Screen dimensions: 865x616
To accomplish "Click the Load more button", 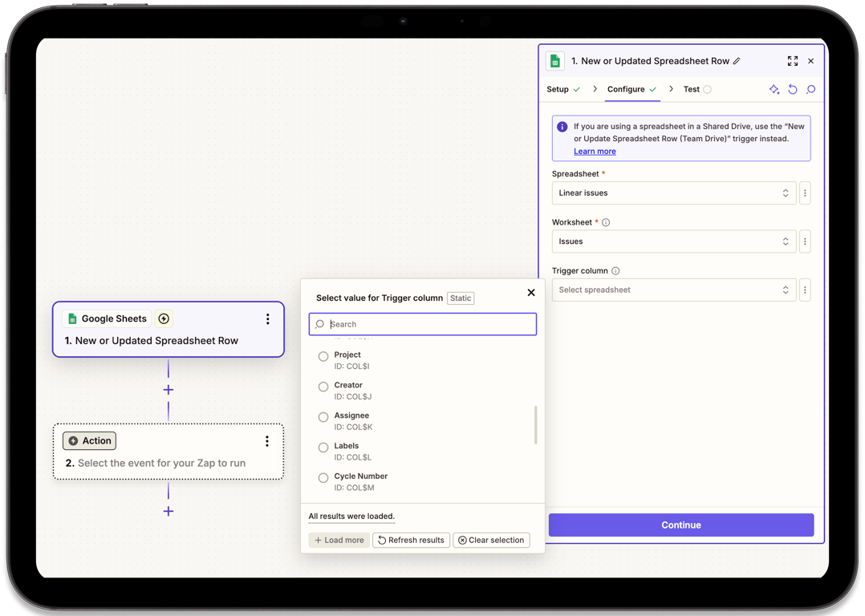I will [339, 541].
